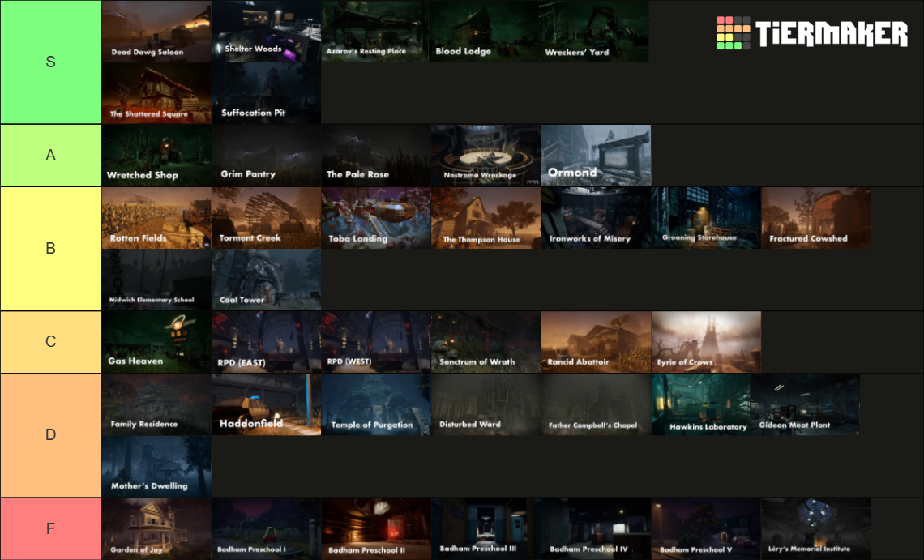This screenshot has height=560, width=924.
Task: Select the Nostromo Wreckage image
Action: [x=485, y=155]
